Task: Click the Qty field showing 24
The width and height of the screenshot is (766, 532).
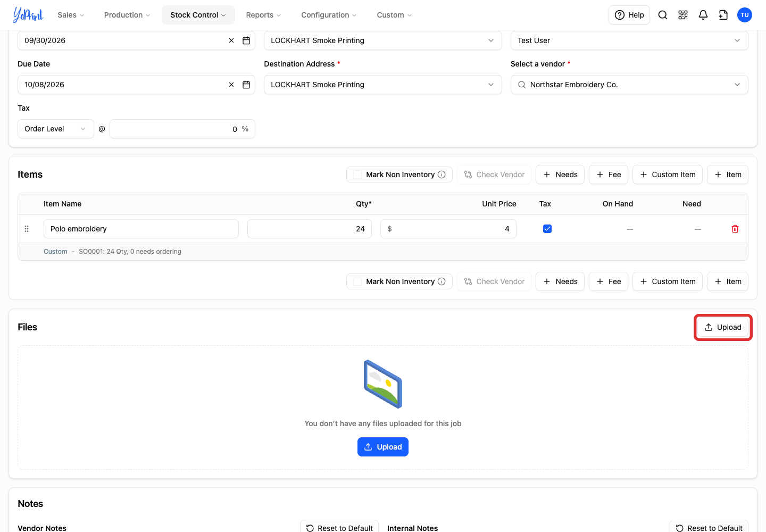Action: (x=310, y=229)
